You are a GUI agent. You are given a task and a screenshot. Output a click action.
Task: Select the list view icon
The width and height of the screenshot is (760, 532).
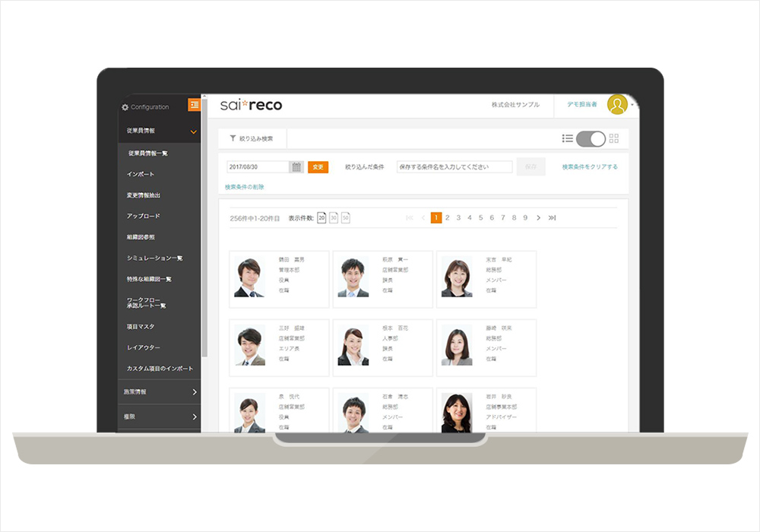[x=567, y=138]
